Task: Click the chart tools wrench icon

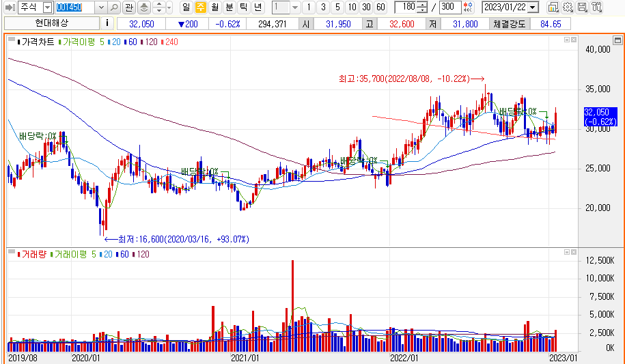Action: tap(596, 8)
